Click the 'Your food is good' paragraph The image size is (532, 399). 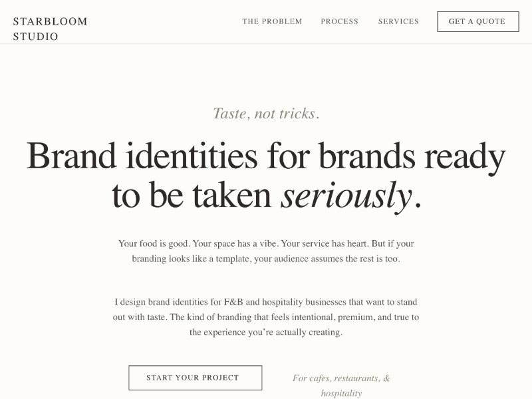click(266, 251)
